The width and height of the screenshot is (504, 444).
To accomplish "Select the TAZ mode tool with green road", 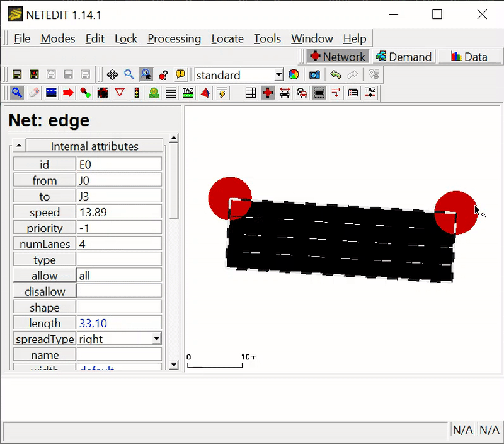I will (x=188, y=93).
